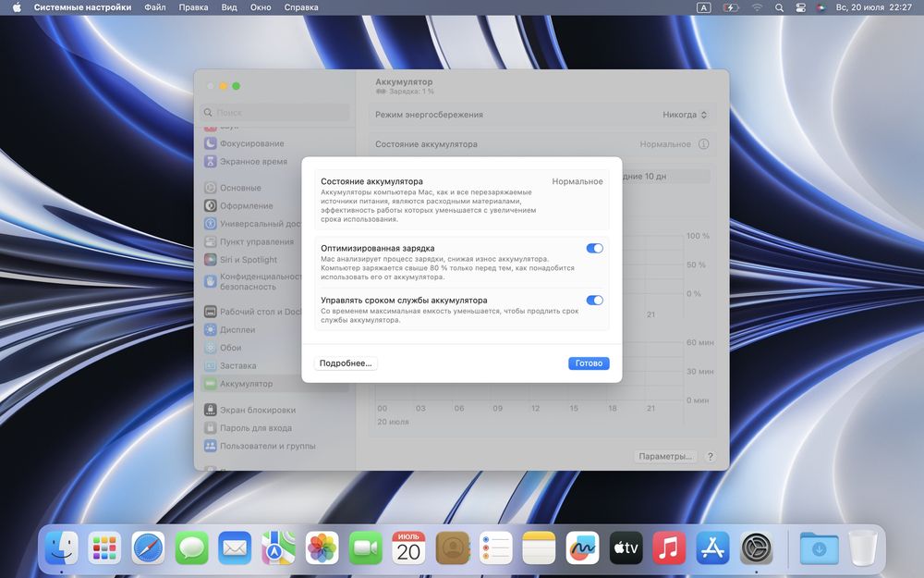Open Freeform from the Dock
The image size is (924, 578).
point(582,547)
